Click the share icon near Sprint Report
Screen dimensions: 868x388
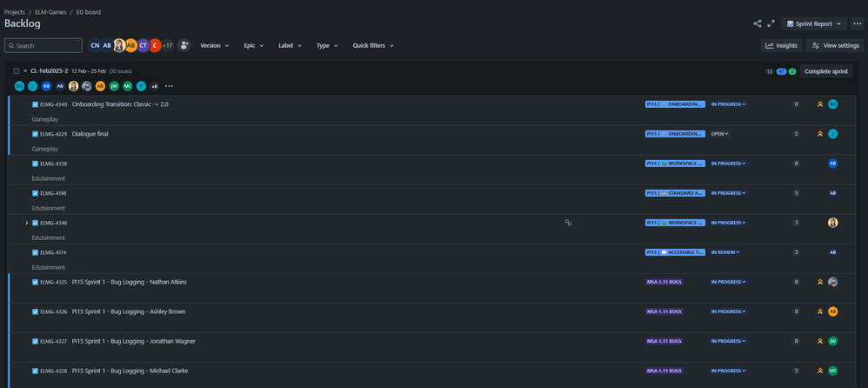coord(757,23)
